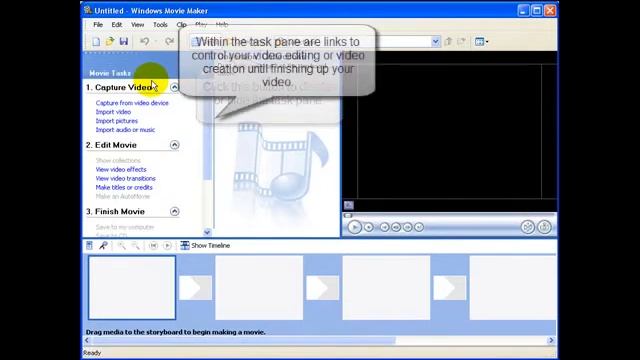Viewport: 640px width, 360px height.
Task: Click Capture from video device link
Action: [x=132, y=103]
